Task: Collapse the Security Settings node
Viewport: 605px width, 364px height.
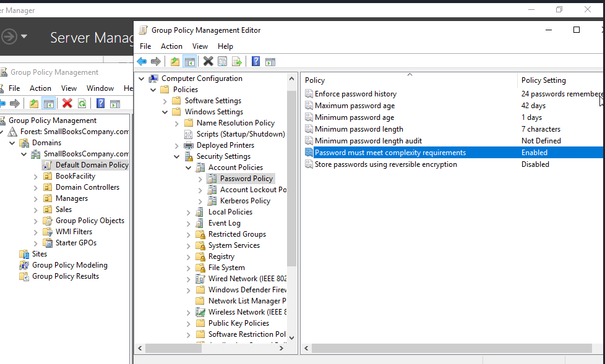Action: [177, 156]
